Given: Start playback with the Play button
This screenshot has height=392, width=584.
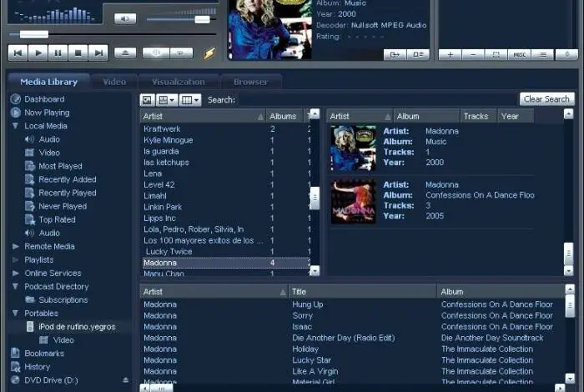Looking at the screenshot, I should pos(38,53).
